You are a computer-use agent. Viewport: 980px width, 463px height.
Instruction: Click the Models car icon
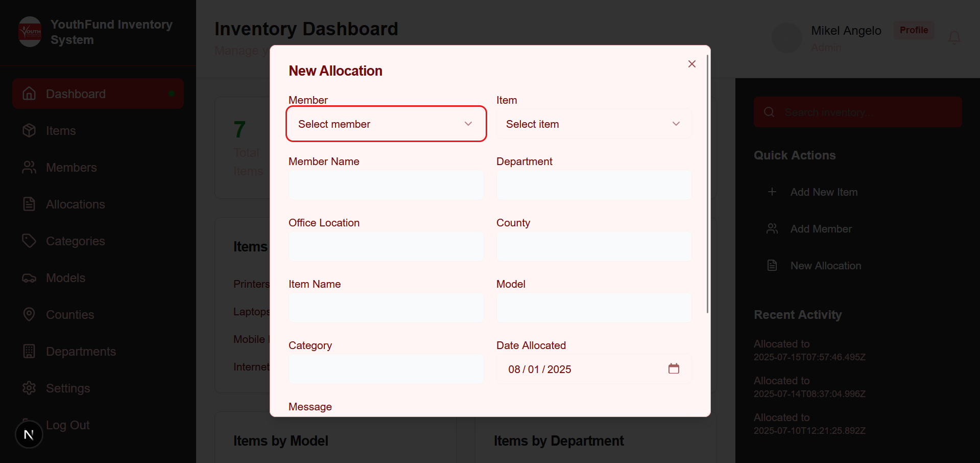point(29,278)
